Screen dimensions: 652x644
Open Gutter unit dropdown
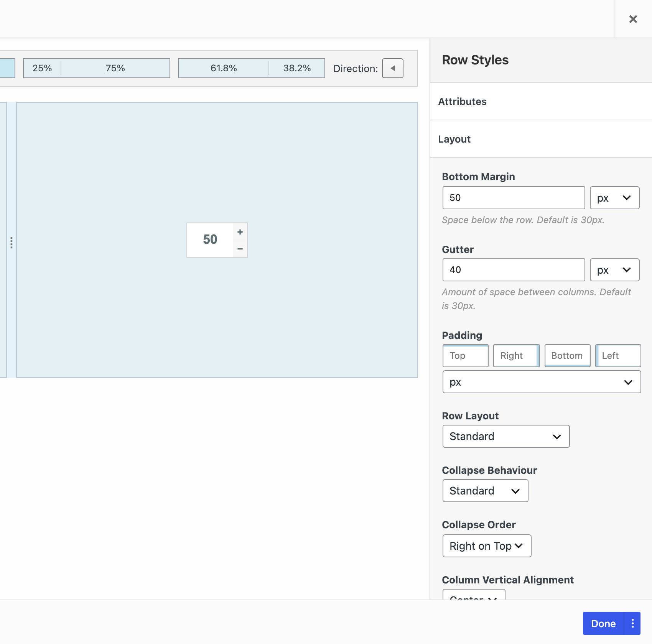tap(614, 270)
